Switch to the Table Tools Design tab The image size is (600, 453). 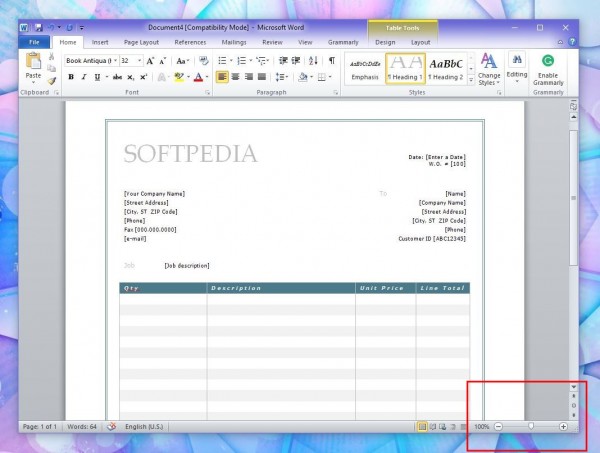click(385, 42)
